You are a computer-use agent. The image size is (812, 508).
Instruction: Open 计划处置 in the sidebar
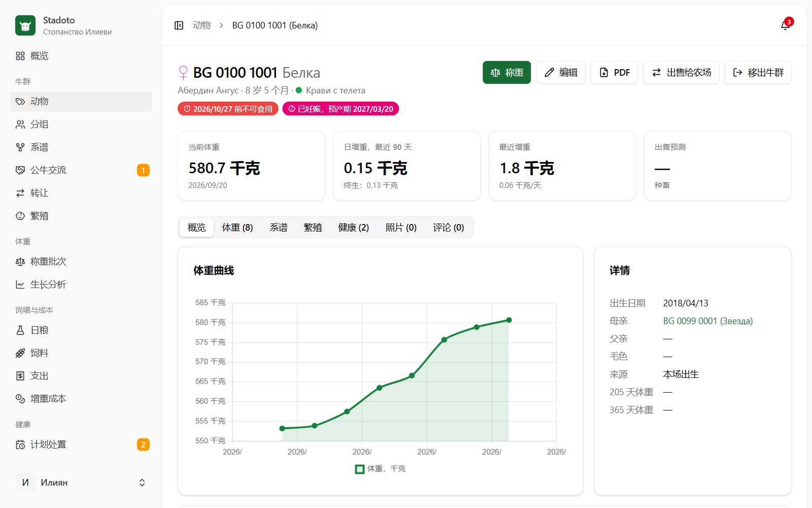(81, 444)
